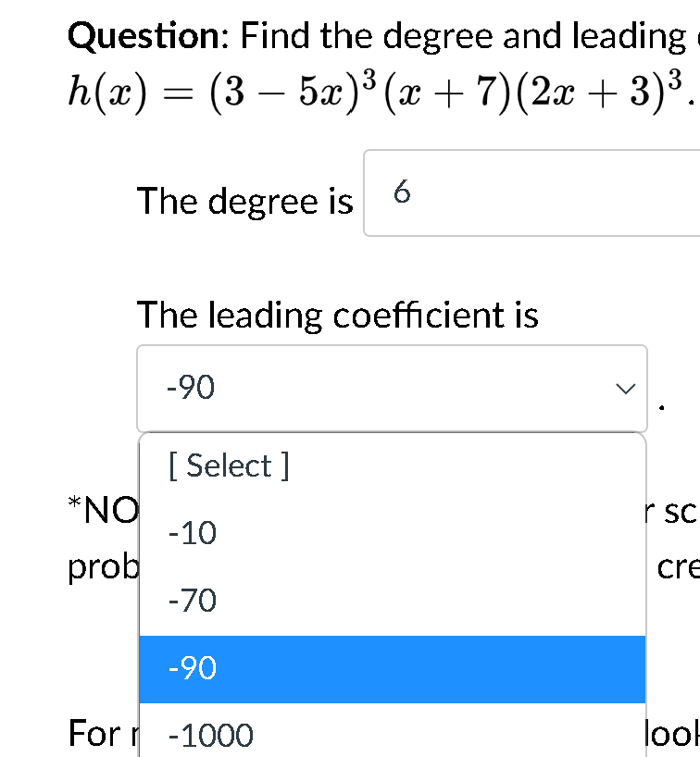Select the text inside the degree input box

402,194
